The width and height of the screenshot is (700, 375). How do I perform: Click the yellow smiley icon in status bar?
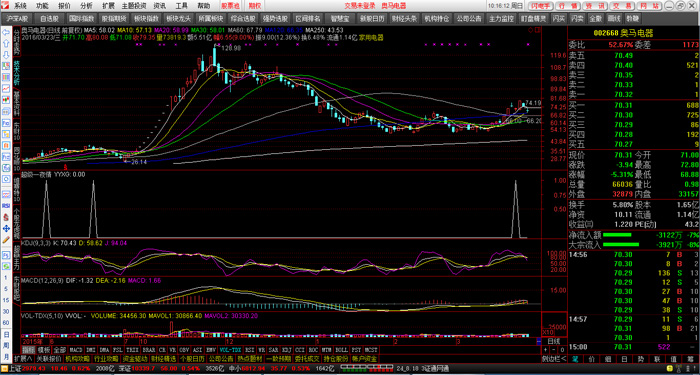pos(670,368)
